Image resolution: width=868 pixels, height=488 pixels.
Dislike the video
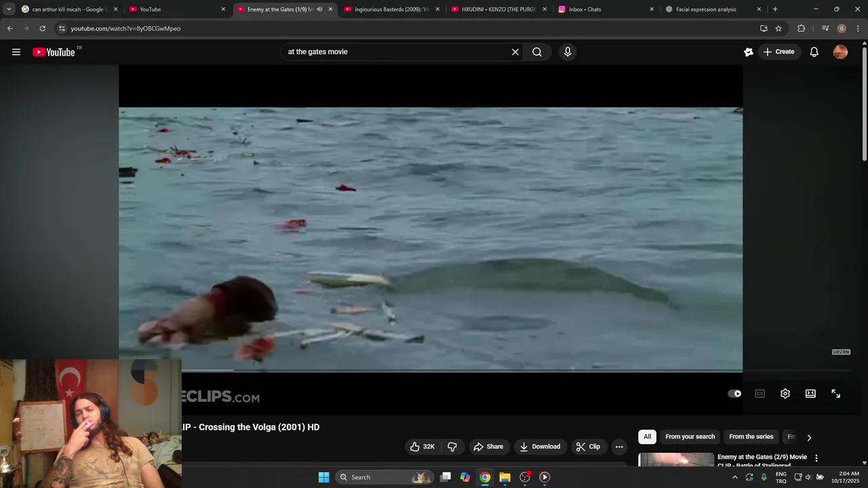[x=452, y=447]
